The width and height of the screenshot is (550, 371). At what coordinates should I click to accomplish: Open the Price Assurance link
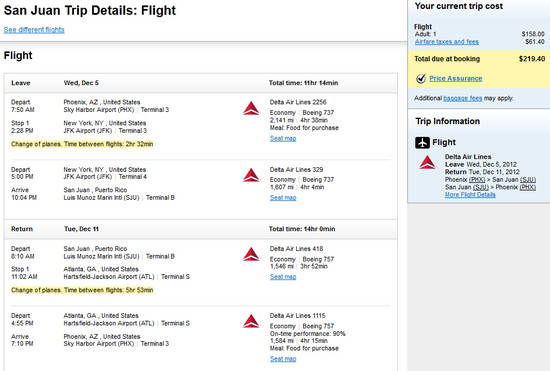pos(456,79)
